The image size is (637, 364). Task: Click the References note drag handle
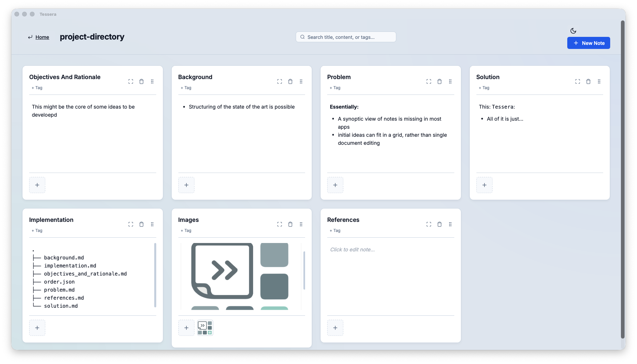click(x=450, y=224)
